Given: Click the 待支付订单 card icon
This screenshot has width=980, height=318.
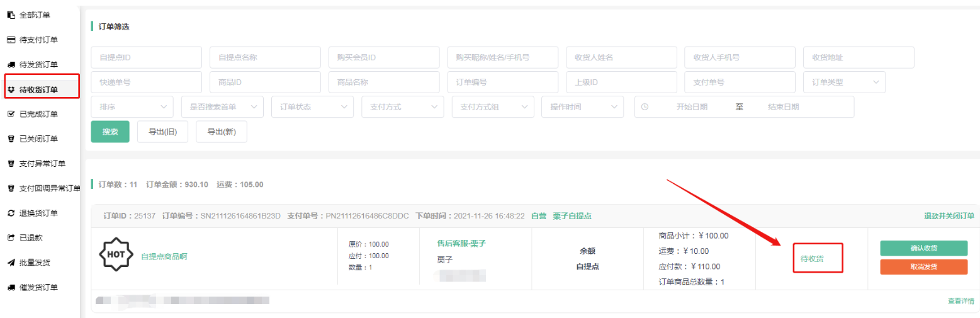Looking at the screenshot, I should point(11,40).
